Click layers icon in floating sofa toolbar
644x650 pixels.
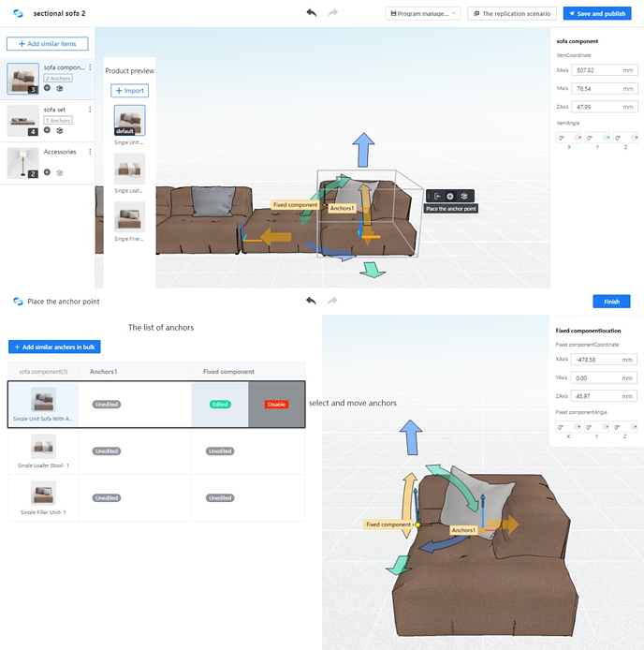pyautogui.click(x=463, y=196)
